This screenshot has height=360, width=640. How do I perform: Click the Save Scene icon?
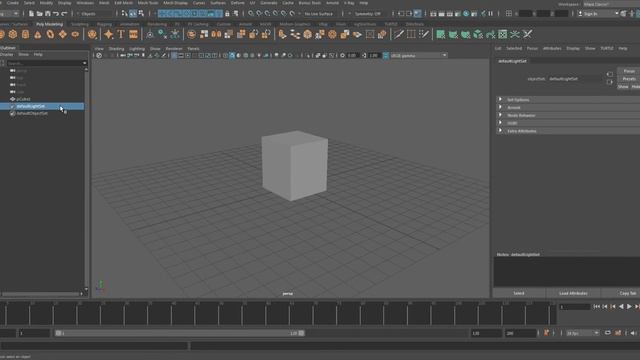click(47, 13)
